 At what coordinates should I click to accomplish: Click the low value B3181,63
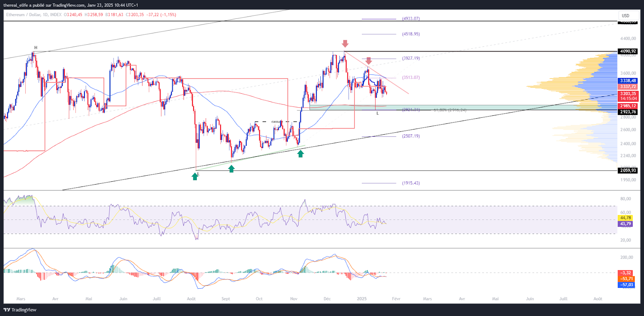pyautogui.click(x=114, y=14)
